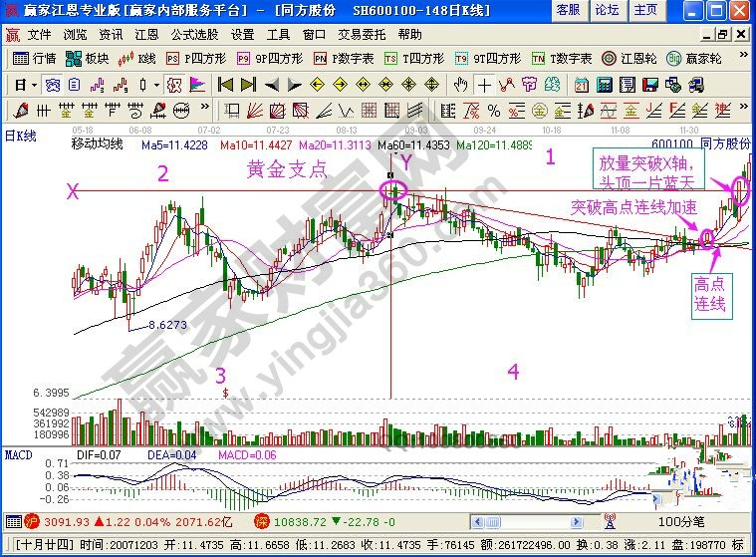This screenshot has height=557, width=756.
Task: Click the 沪 Shanghai index icon
Action: pyautogui.click(x=32, y=522)
